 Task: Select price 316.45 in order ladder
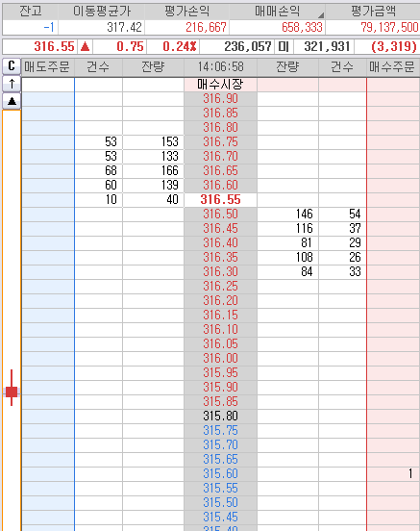220,229
